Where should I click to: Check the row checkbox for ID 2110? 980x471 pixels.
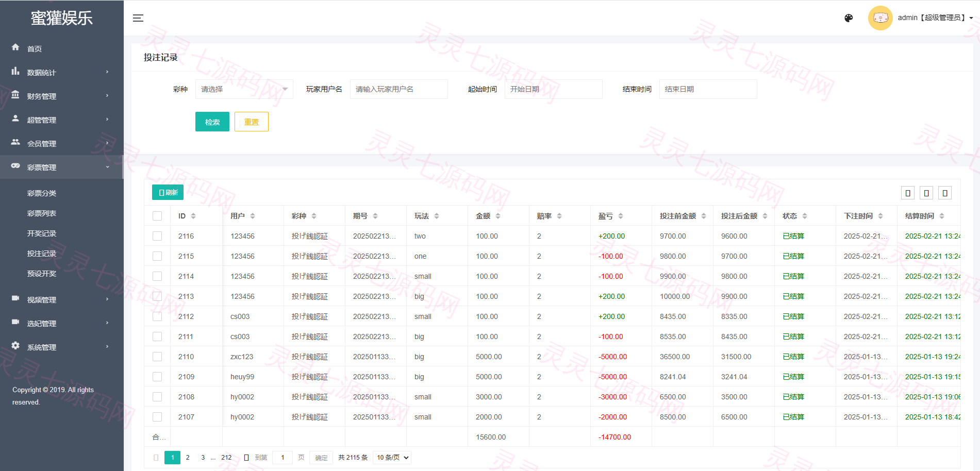[157, 357]
